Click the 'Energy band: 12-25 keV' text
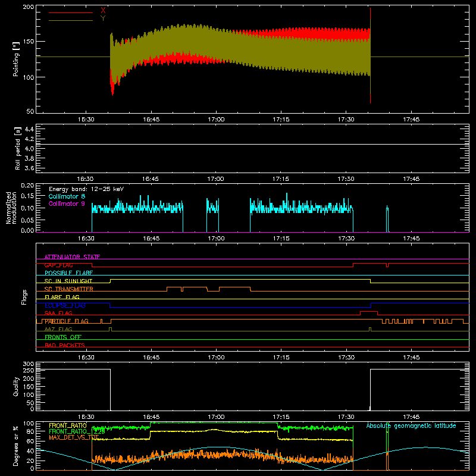 (x=86, y=189)
